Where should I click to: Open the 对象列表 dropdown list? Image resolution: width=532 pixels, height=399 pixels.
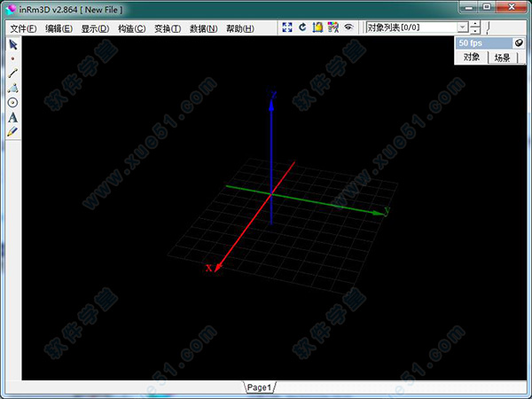pyautogui.click(x=462, y=28)
